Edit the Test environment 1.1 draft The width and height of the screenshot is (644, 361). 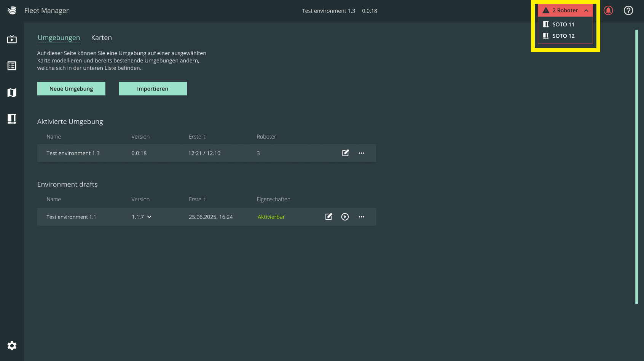329,217
